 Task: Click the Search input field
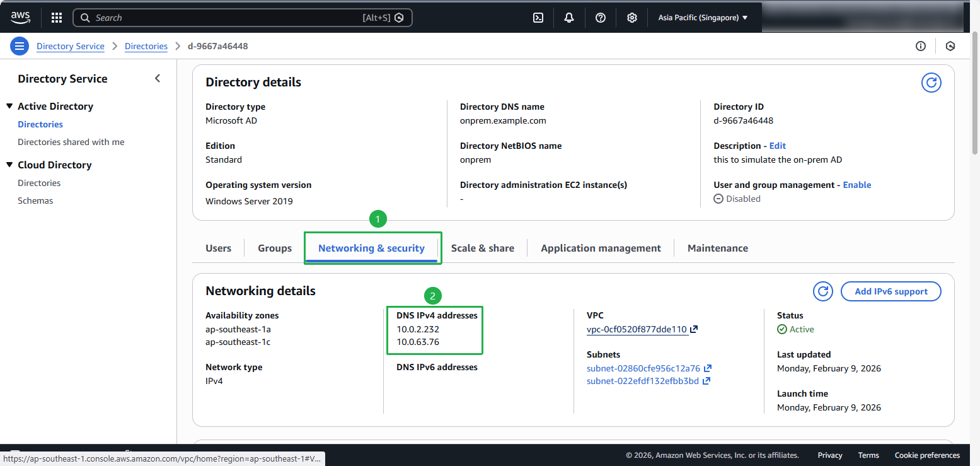tap(227, 18)
